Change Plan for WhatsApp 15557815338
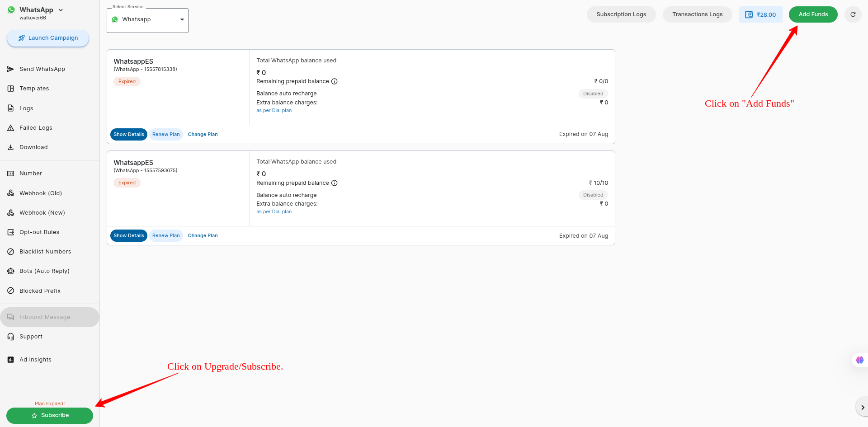This screenshot has width=868, height=427. (203, 135)
